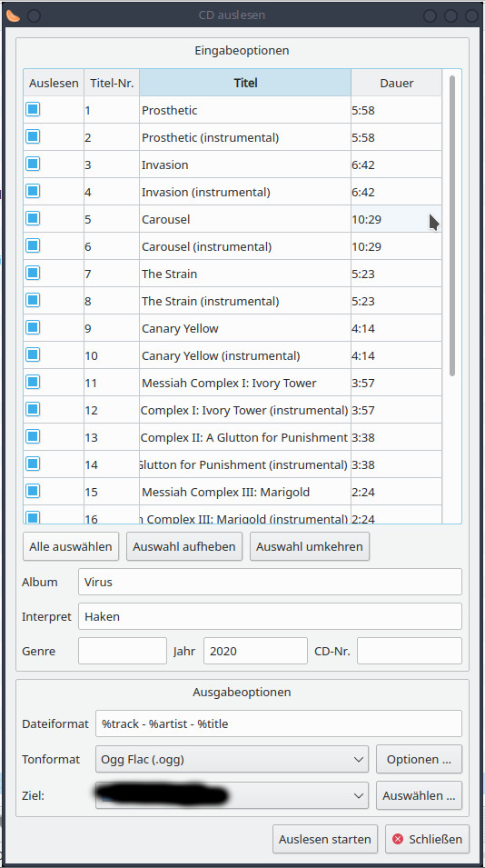Viewport: 485px width, 868px height.
Task: Click the Dauer column header
Action: (x=397, y=83)
